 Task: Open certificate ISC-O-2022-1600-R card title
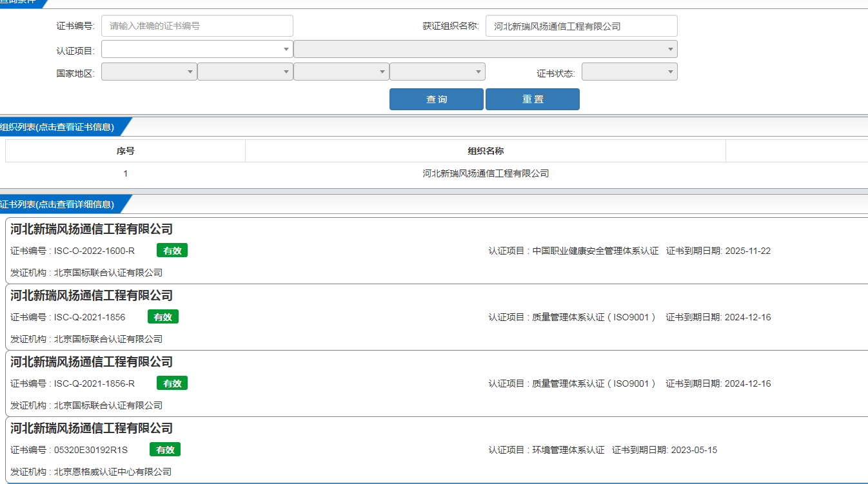92,229
